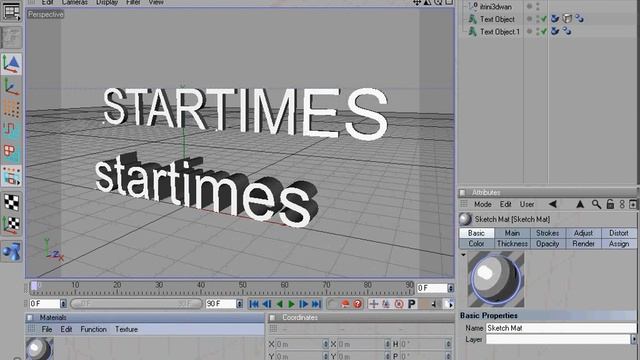The width and height of the screenshot is (640, 360).
Task: Disable Text Object.1 green checkmark
Action: coord(544,31)
